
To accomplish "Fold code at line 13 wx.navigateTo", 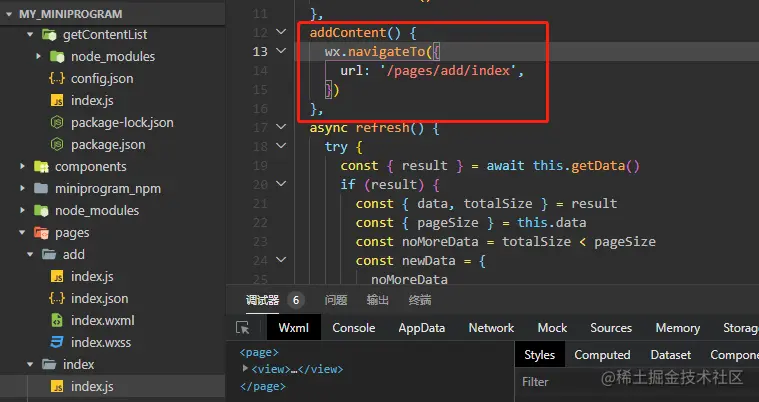I will (281, 51).
